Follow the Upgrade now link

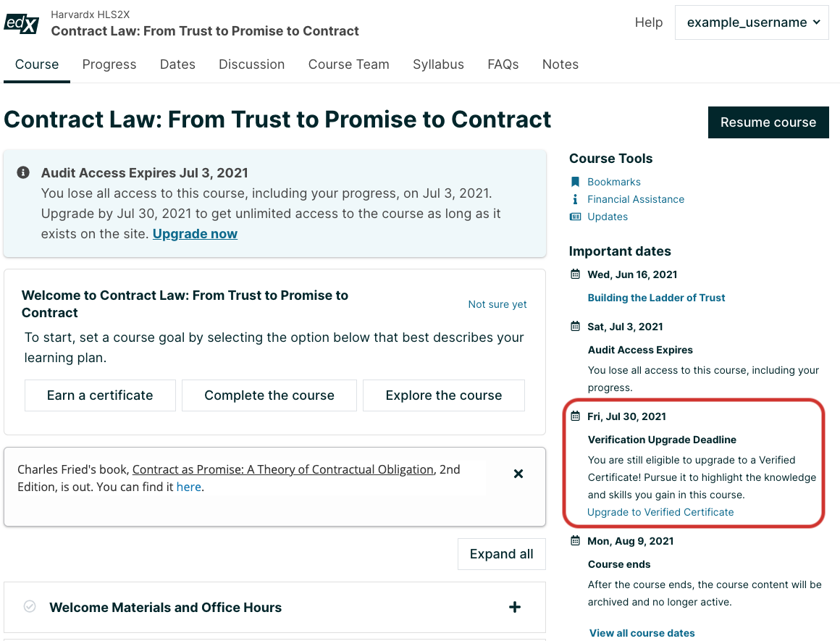[x=195, y=234]
